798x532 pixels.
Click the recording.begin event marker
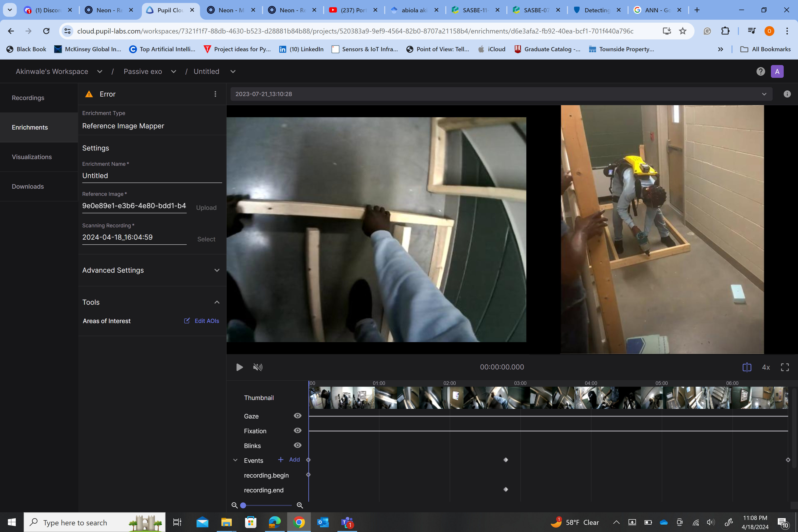pyautogui.click(x=308, y=475)
